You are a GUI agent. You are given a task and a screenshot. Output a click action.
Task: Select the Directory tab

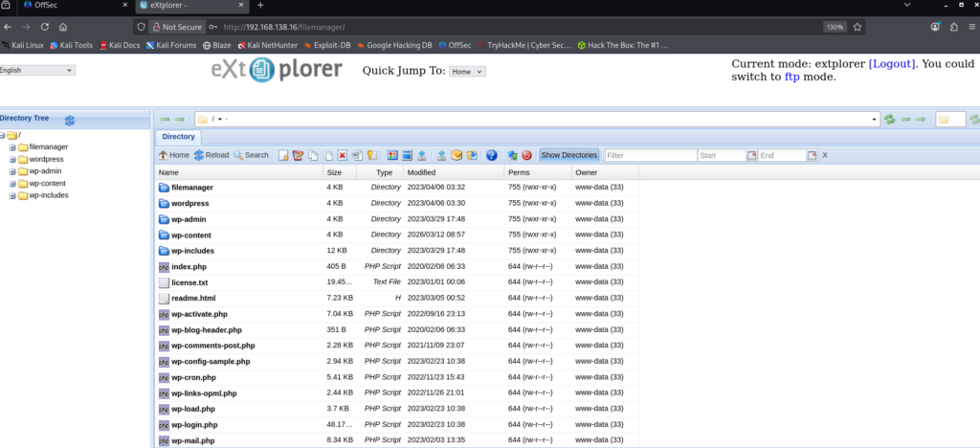pos(178,137)
